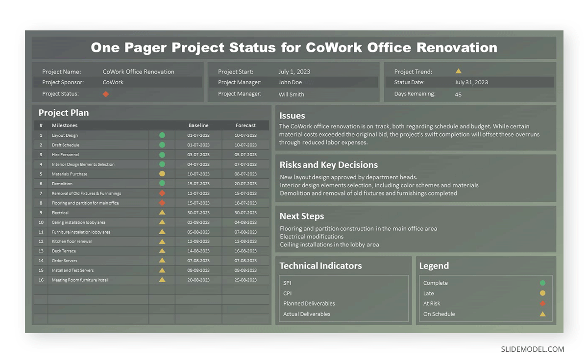Select triangle for Ceiling installation lobby area
The image size is (588, 364).
pos(162,222)
